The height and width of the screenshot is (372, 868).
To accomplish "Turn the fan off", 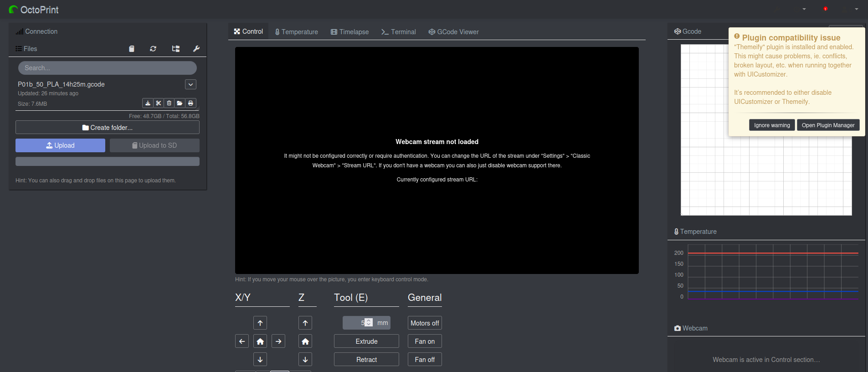I will pos(425,359).
